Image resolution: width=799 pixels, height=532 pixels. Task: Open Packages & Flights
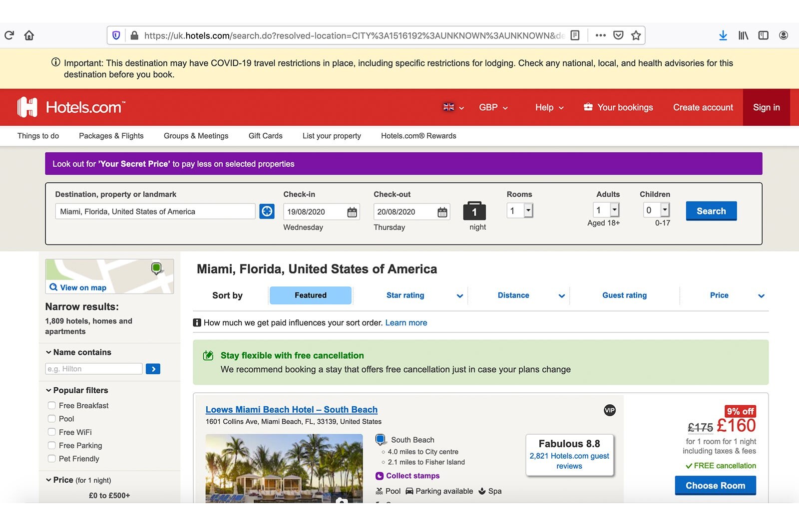(111, 136)
